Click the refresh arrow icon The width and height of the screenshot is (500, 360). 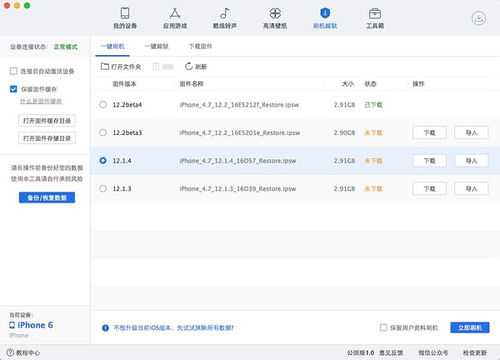coord(189,66)
